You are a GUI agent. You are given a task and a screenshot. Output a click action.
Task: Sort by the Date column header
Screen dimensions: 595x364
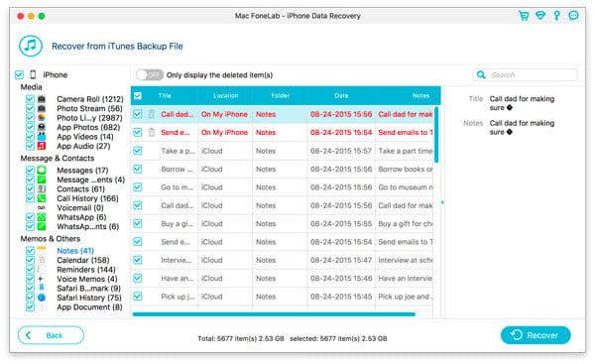[x=341, y=95]
